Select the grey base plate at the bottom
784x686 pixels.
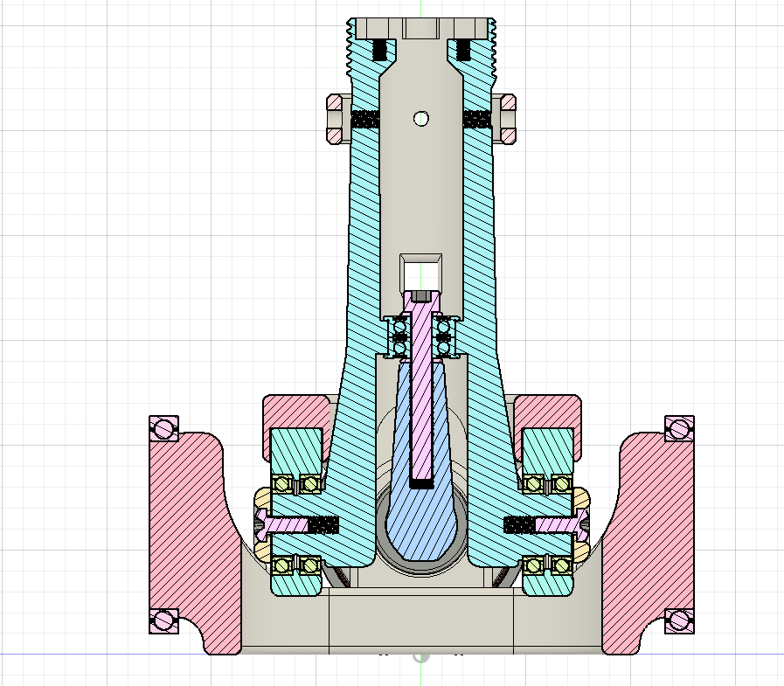[x=420, y=620]
